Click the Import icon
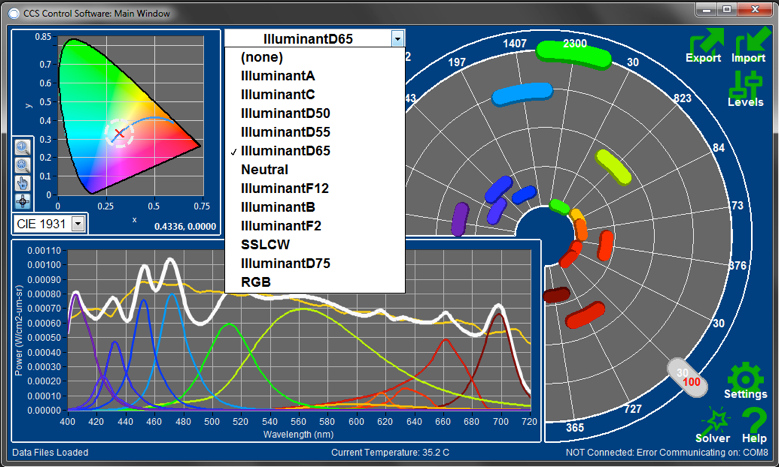This screenshot has width=779, height=467. [x=747, y=45]
